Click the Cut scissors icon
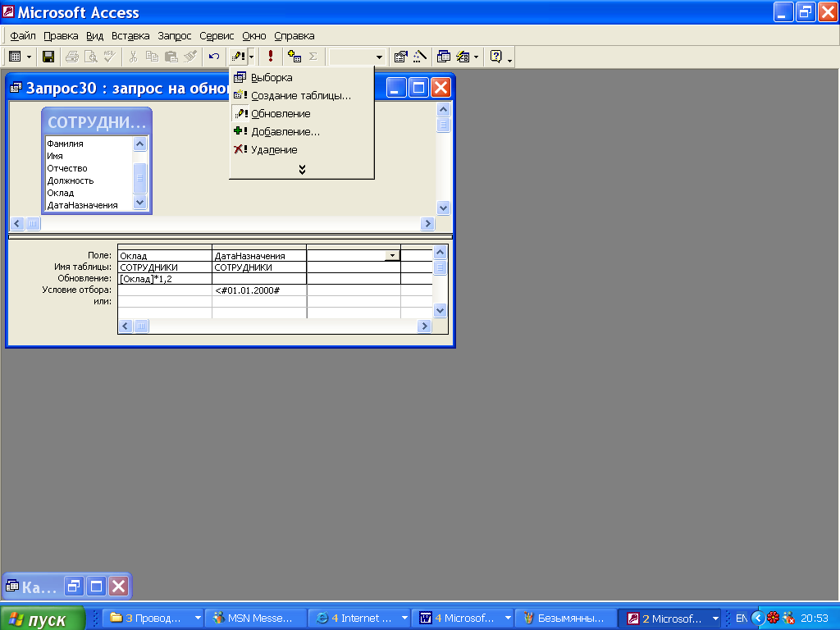The image size is (840, 630). tap(134, 57)
